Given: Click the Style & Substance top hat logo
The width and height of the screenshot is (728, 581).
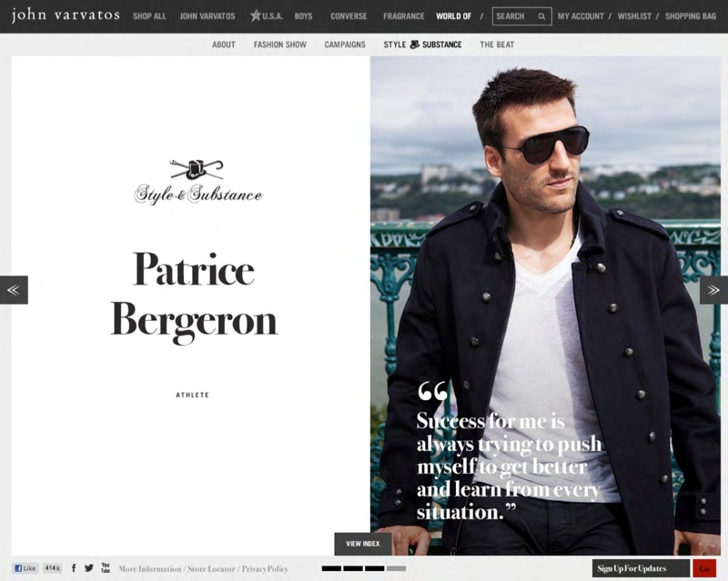Looking at the screenshot, I should (197, 182).
